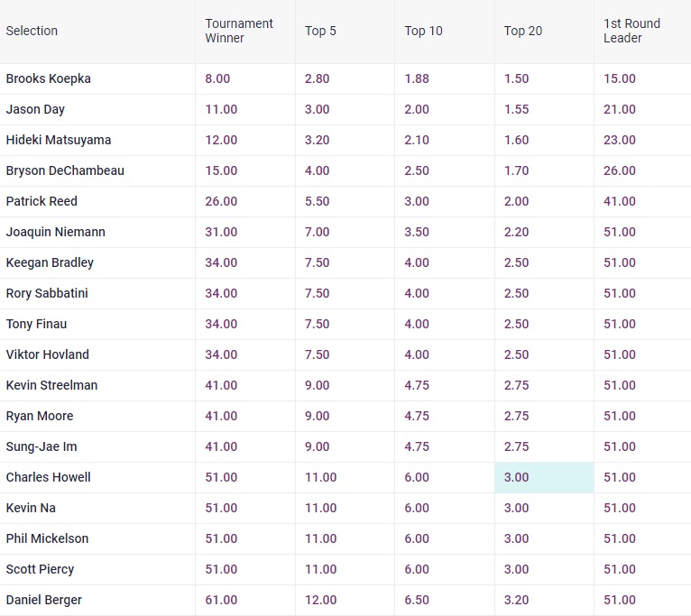Click the 1st Round Leader column header
Screen dimensions: 691x616
(x=631, y=31)
